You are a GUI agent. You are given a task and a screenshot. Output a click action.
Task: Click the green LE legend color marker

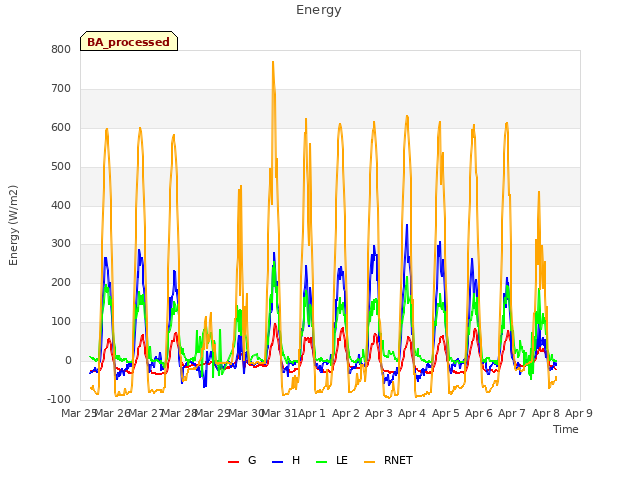coord(322,462)
